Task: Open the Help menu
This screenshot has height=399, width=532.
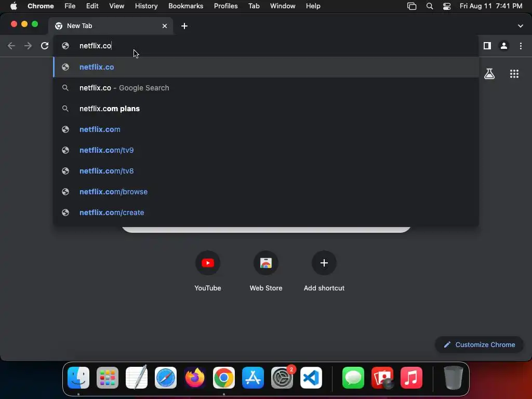Action: (x=313, y=6)
